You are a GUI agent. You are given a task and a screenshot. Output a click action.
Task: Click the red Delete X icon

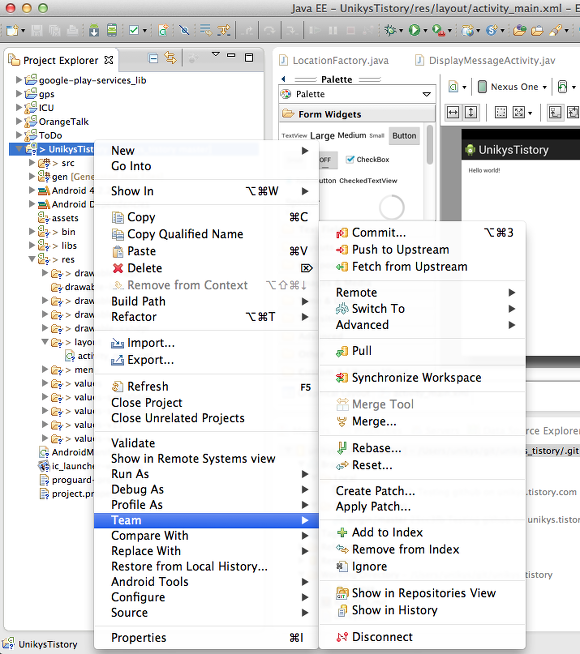[118, 268]
